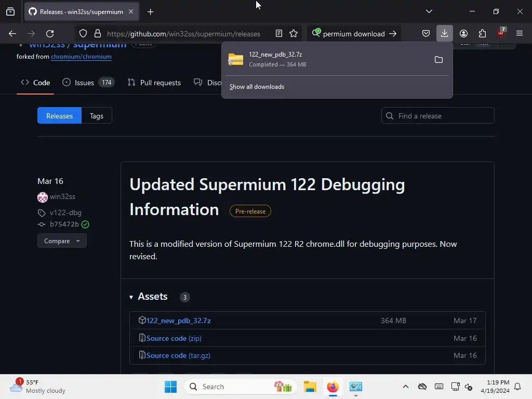Open the v122-dbg tag link
The width and height of the screenshot is (532, 399).
pyautogui.click(x=65, y=212)
